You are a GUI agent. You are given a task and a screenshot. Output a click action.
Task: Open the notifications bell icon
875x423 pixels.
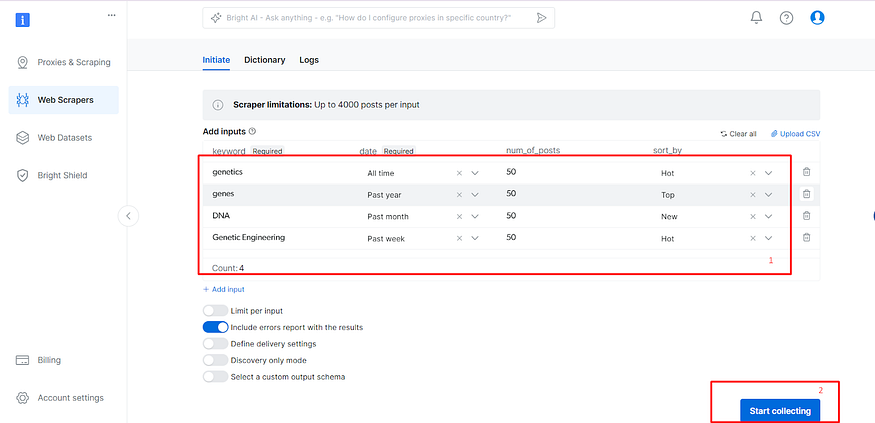756,18
